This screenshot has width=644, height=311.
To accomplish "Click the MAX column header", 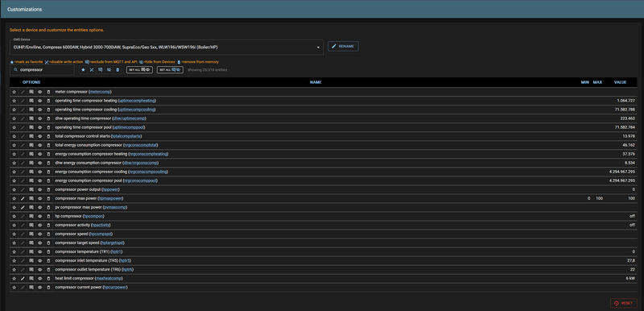I will click(597, 82).
